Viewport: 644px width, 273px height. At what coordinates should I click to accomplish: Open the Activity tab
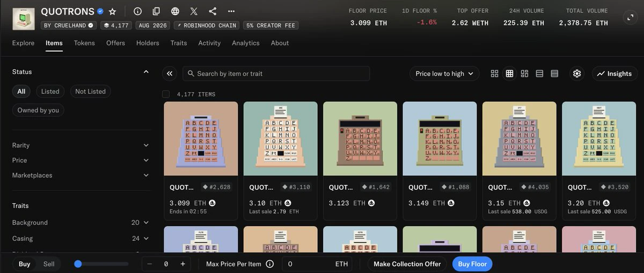209,43
